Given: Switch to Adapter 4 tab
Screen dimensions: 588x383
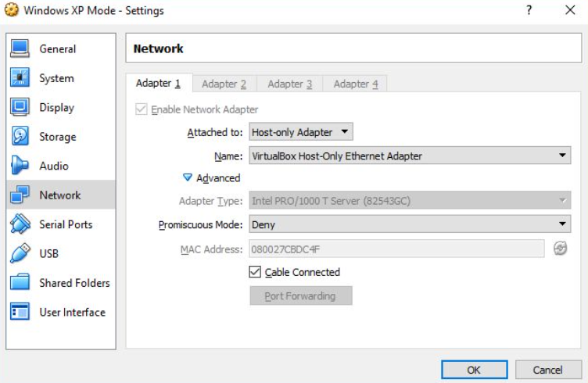Looking at the screenshot, I should pyautogui.click(x=356, y=84).
